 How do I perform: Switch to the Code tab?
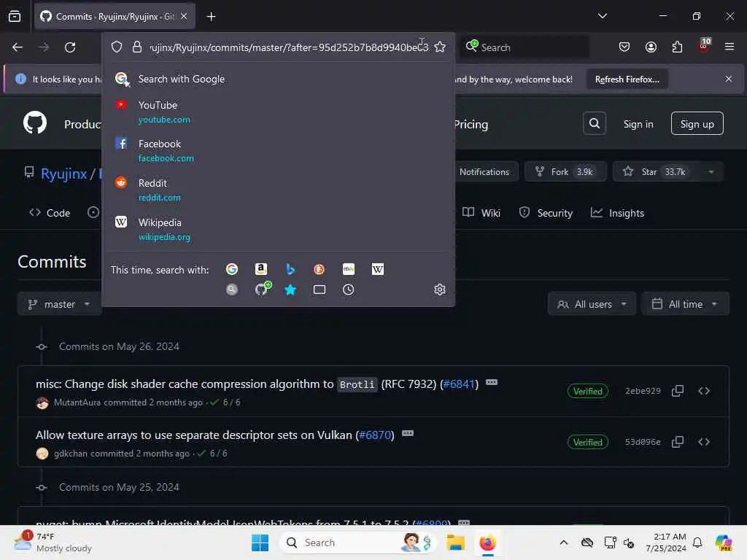[50, 213]
